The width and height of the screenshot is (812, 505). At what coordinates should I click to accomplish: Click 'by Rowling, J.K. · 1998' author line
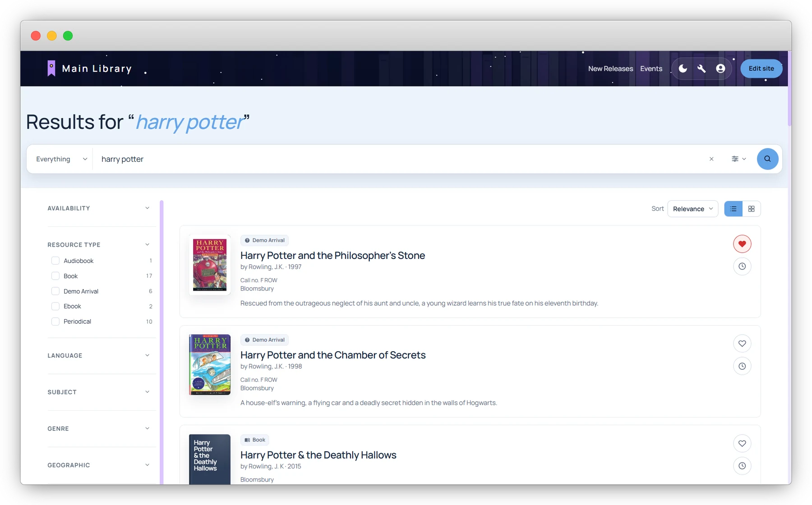point(271,367)
